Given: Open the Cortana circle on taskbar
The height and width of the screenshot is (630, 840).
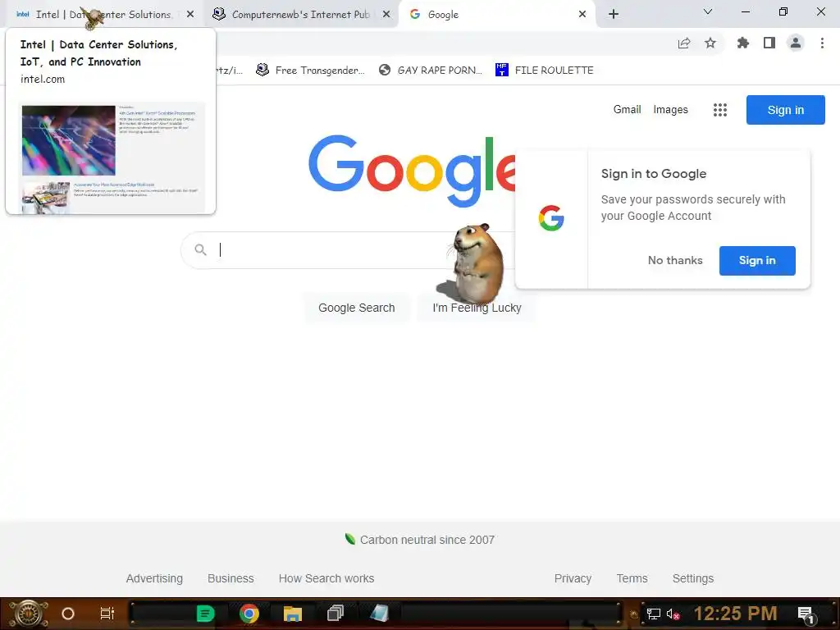Looking at the screenshot, I should (x=68, y=614).
